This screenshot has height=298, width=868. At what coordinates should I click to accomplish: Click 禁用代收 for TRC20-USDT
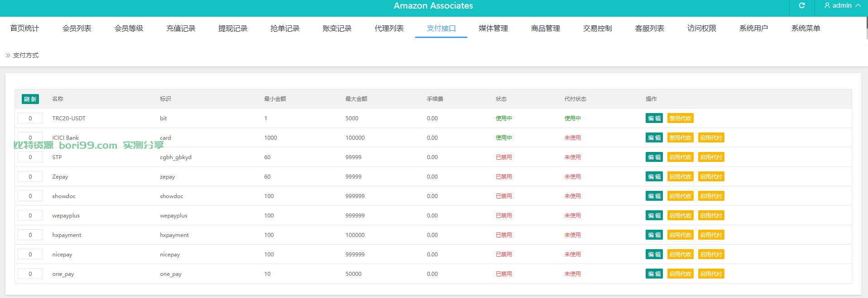point(681,118)
